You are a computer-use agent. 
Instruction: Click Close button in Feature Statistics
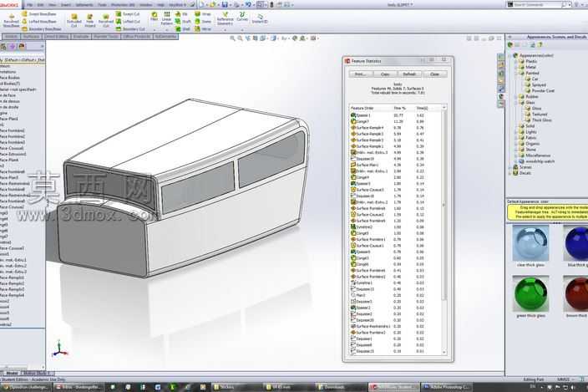click(434, 74)
